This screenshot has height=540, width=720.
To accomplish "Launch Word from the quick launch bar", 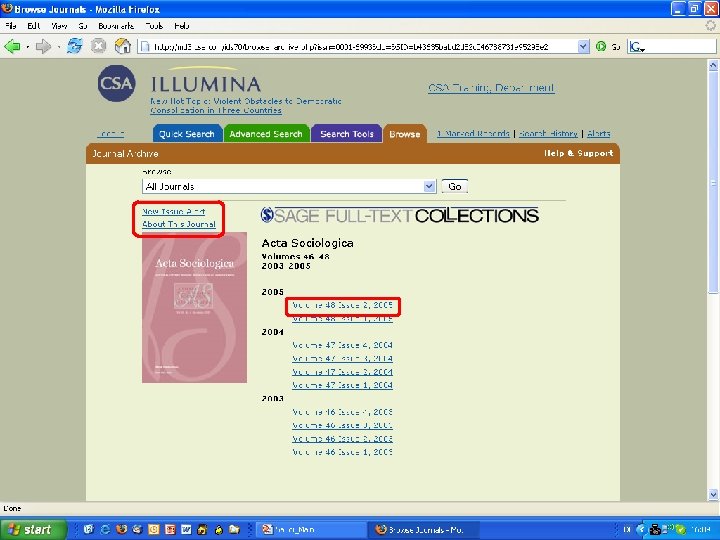I will point(186,529).
